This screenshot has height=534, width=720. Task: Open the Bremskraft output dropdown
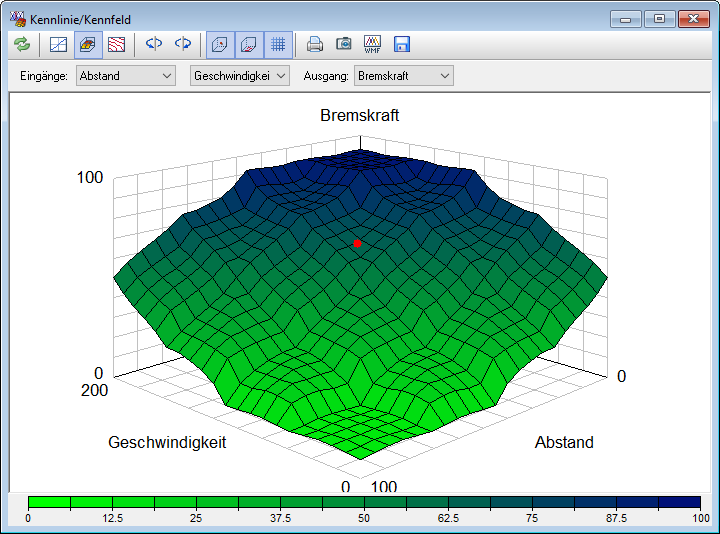click(x=404, y=76)
